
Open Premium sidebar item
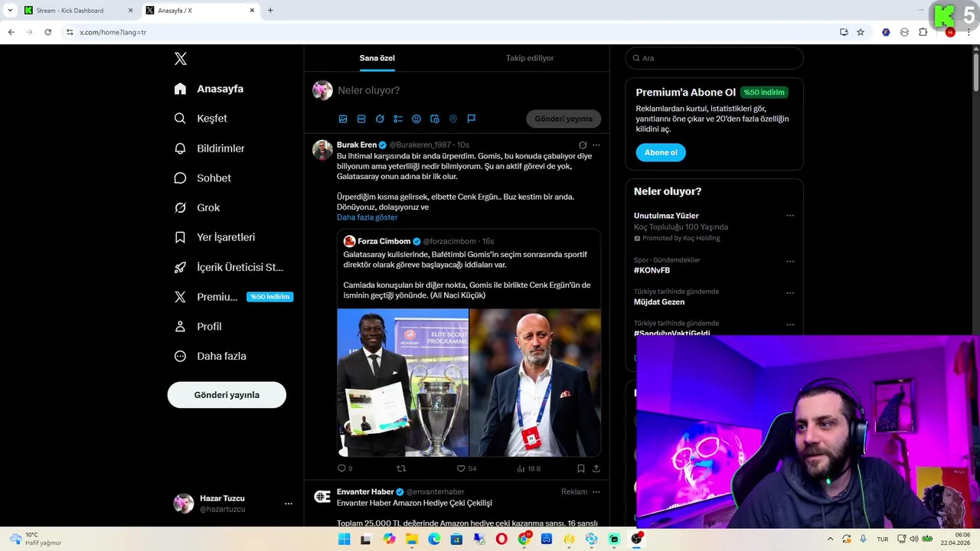(x=233, y=297)
